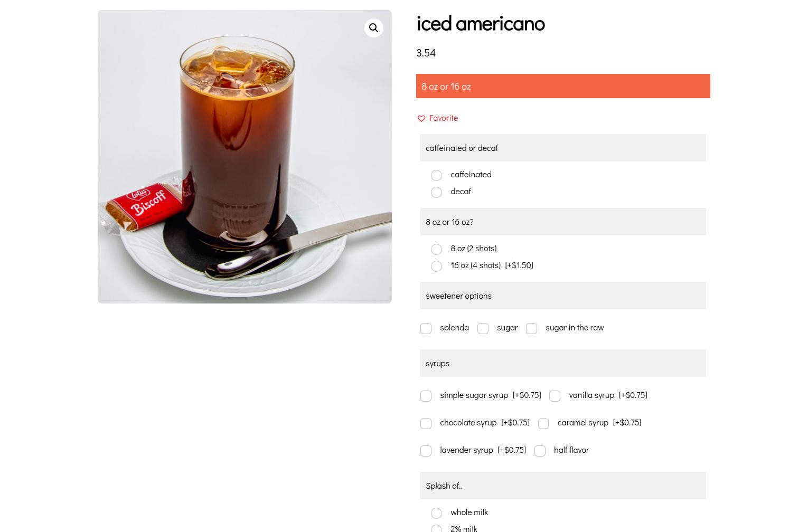The height and width of the screenshot is (532, 808).
Task: Choose 8 oz (2 shots) size
Action: [436, 249]
